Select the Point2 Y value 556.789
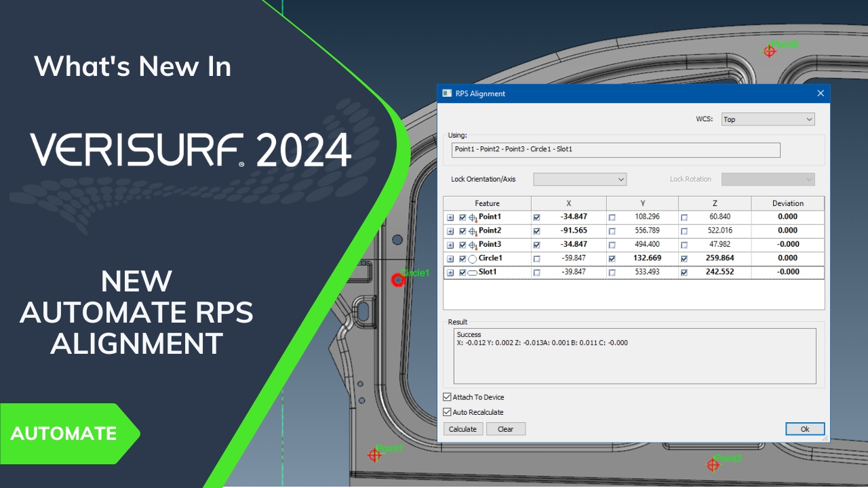 pos(648,230)
